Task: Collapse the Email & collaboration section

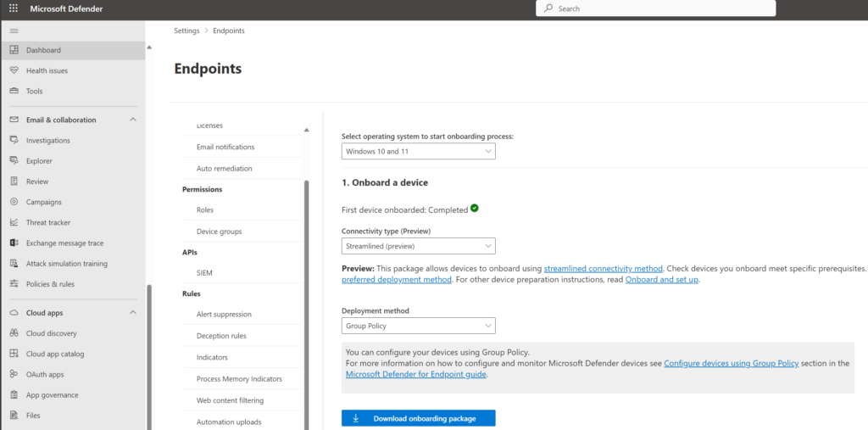Action: 133,120
